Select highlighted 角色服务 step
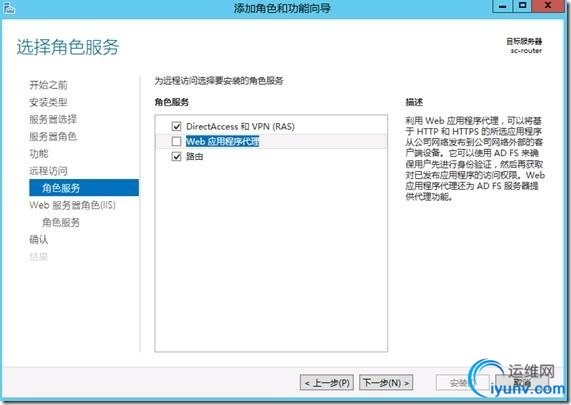This screenshot has height=405, width=571. pyautogui.click(x=84, y=188)
